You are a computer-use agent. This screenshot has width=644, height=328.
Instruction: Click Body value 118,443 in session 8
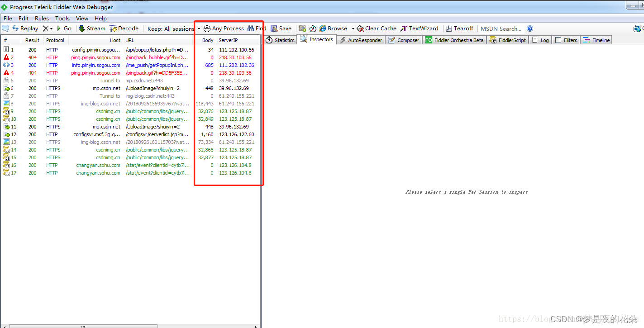tap(205, 104)
